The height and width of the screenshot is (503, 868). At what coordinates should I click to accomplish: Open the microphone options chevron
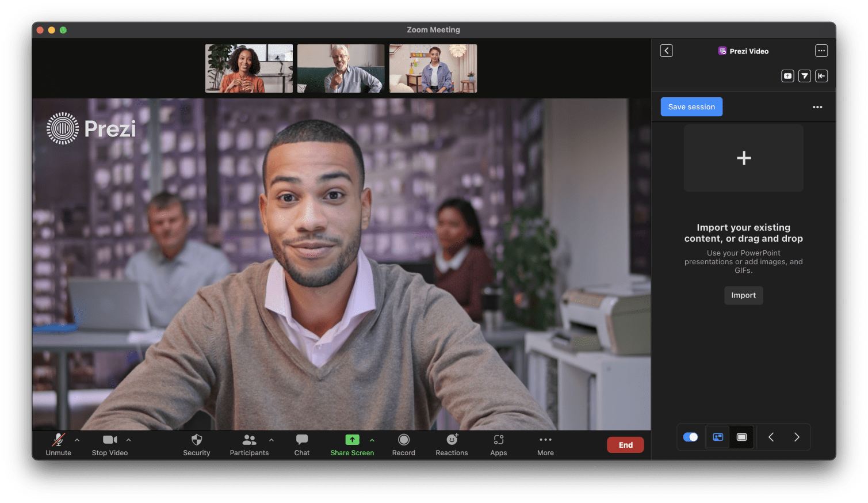(x=77, y=438)
